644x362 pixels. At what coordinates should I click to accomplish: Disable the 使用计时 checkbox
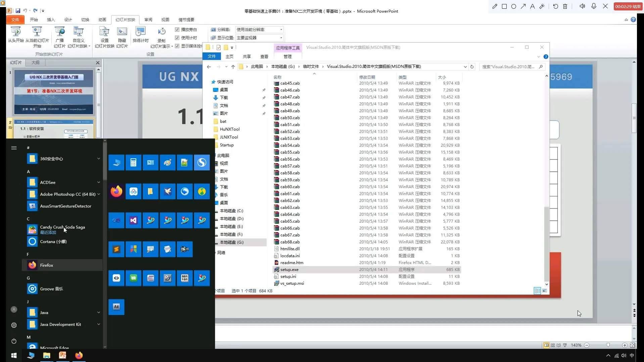click(177, 38)
